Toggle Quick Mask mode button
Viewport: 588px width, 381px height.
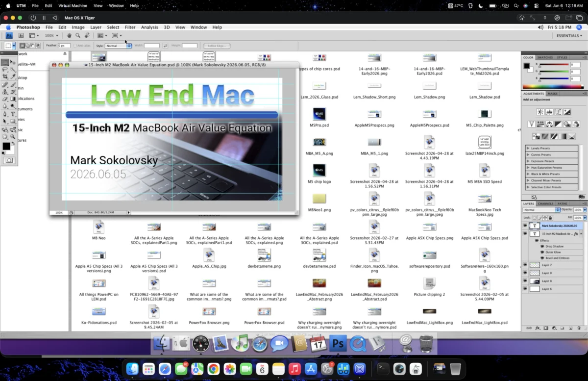tap(9, 160)
